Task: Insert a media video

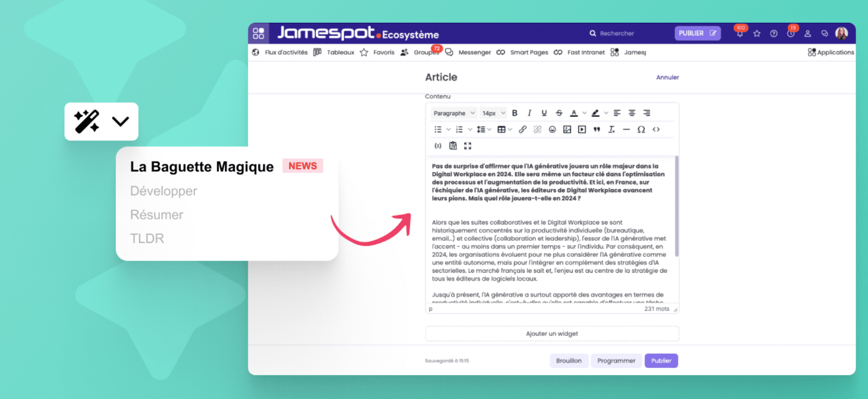Action: 582,130
